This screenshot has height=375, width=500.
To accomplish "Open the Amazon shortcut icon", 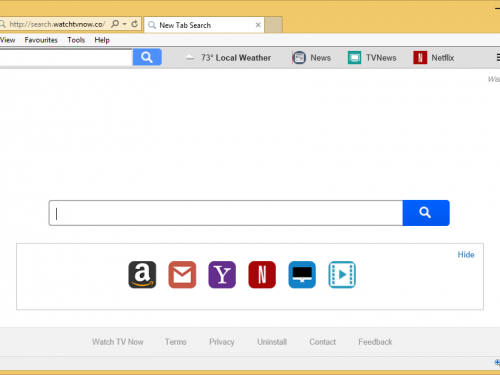I will pyautogui.click(x=142, y=275).
